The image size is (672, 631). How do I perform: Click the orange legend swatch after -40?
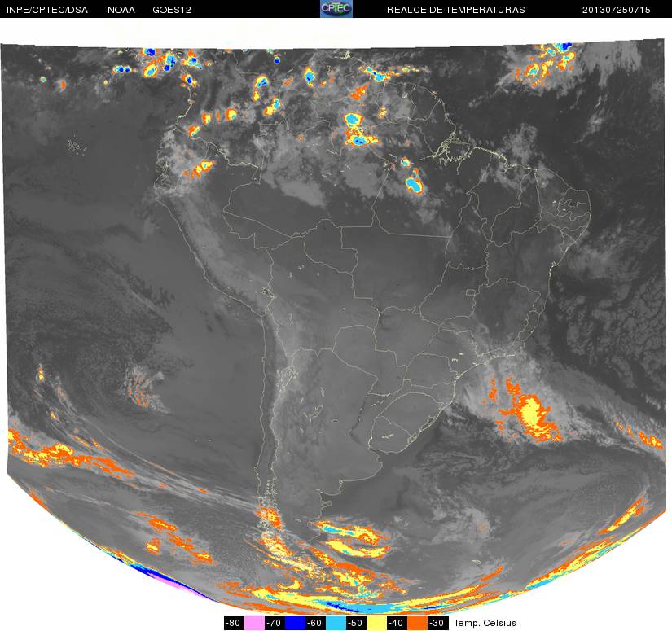tap(417, 623)
